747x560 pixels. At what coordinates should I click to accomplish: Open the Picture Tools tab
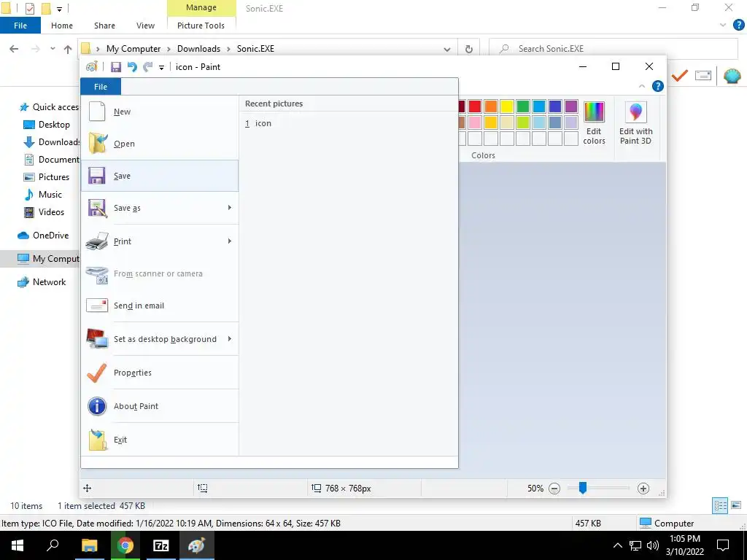click(x=201, y=26)
